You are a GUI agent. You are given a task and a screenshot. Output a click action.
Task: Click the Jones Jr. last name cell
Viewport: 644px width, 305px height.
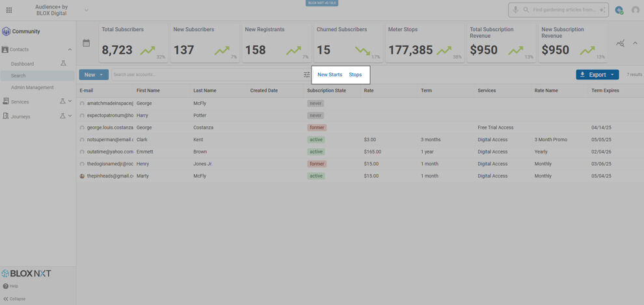pos(204,164)
